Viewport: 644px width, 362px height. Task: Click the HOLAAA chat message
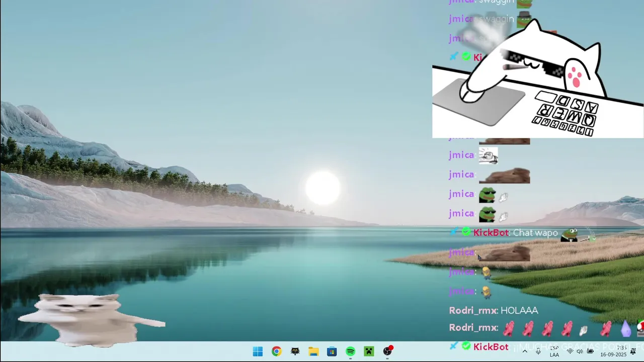pyautogui.click(x=519, y=311)
